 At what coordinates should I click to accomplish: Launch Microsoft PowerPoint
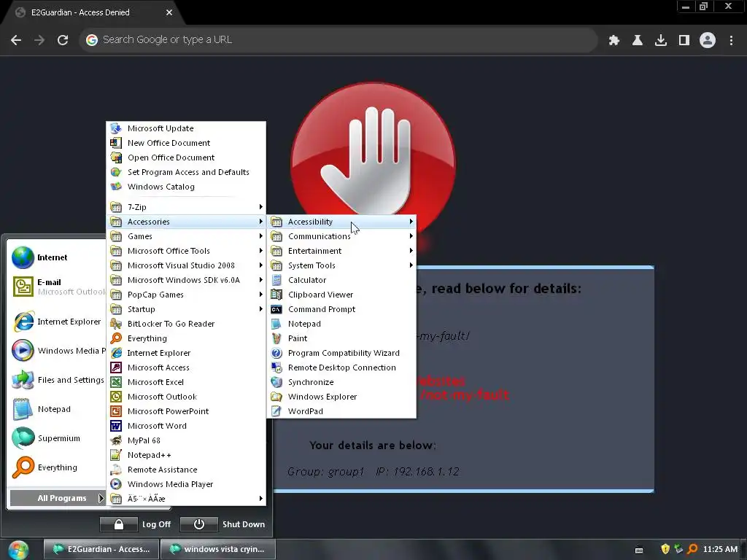[x=186, y=411]
